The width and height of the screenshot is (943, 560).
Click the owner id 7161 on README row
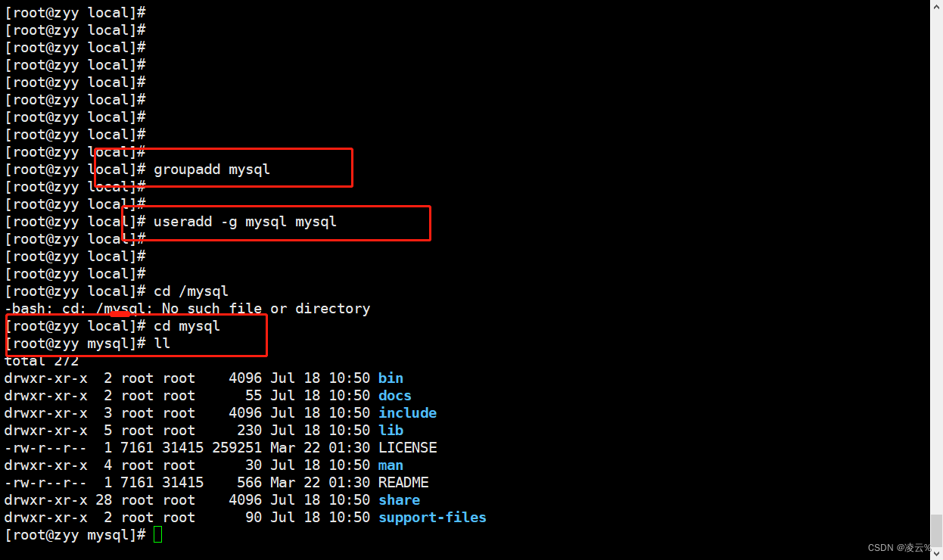pyautogui.click(x=137, y=483)
